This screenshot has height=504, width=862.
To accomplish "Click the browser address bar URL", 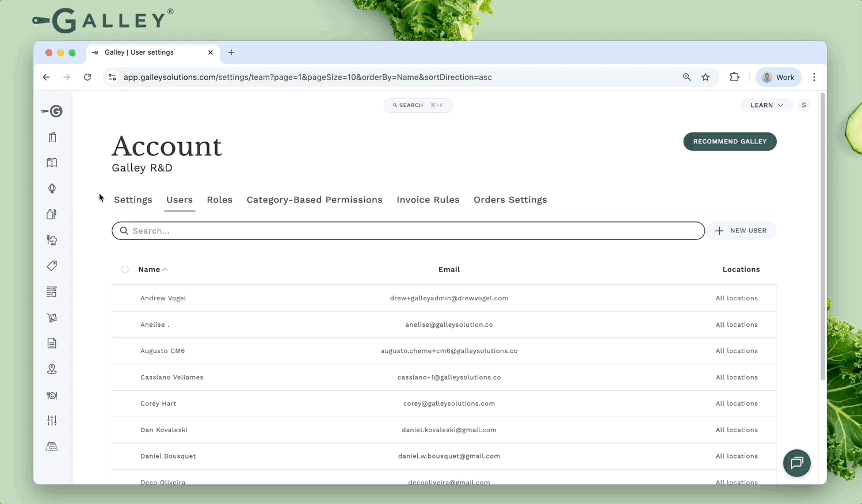I will pyautogui.click(x=308, y=77).
